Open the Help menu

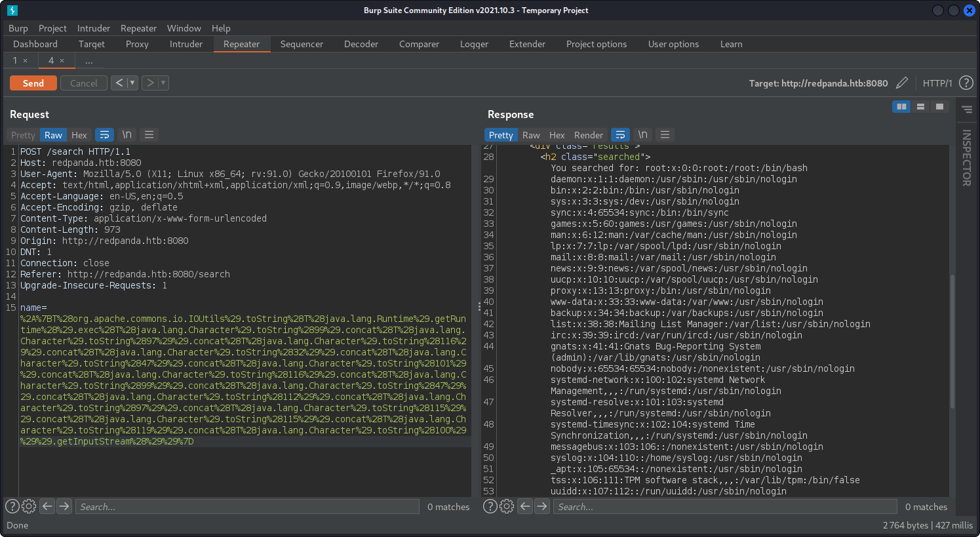[221, 28]
